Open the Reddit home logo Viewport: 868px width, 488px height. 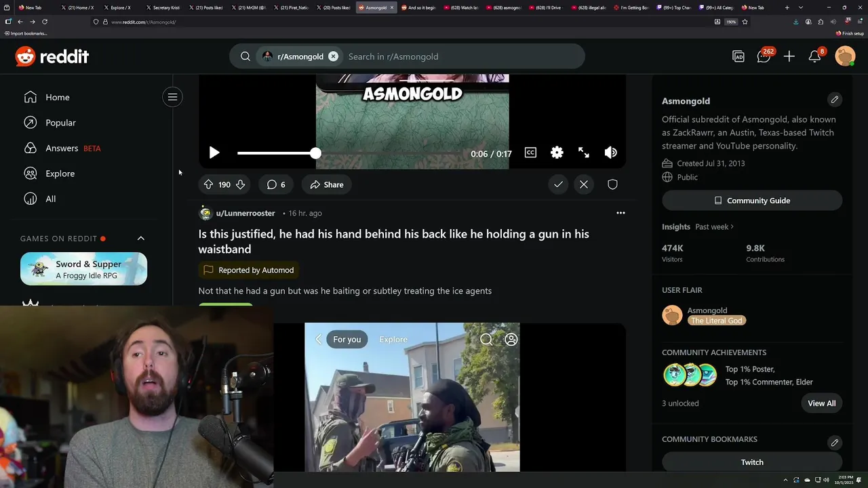pyautogui.click(x=52, y=56)
